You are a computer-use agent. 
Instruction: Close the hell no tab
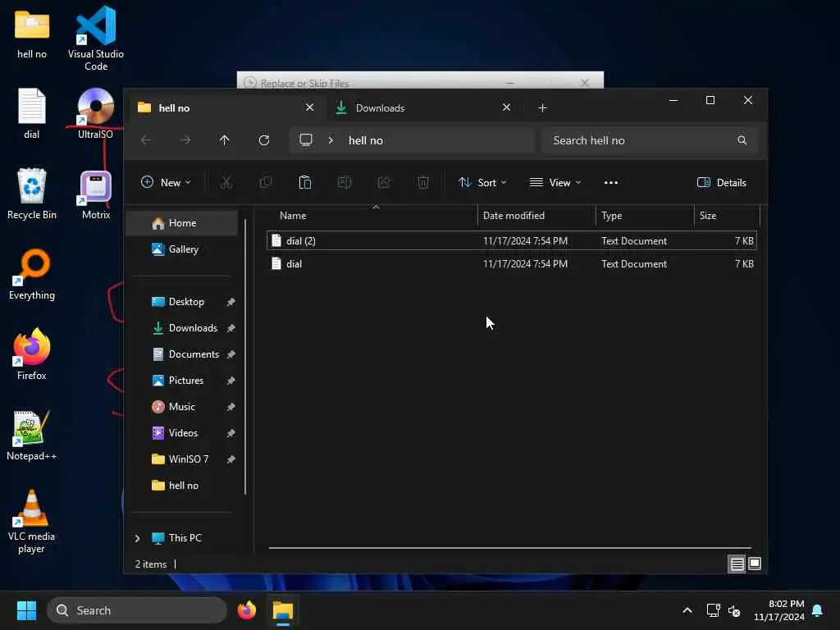point(309,107)
